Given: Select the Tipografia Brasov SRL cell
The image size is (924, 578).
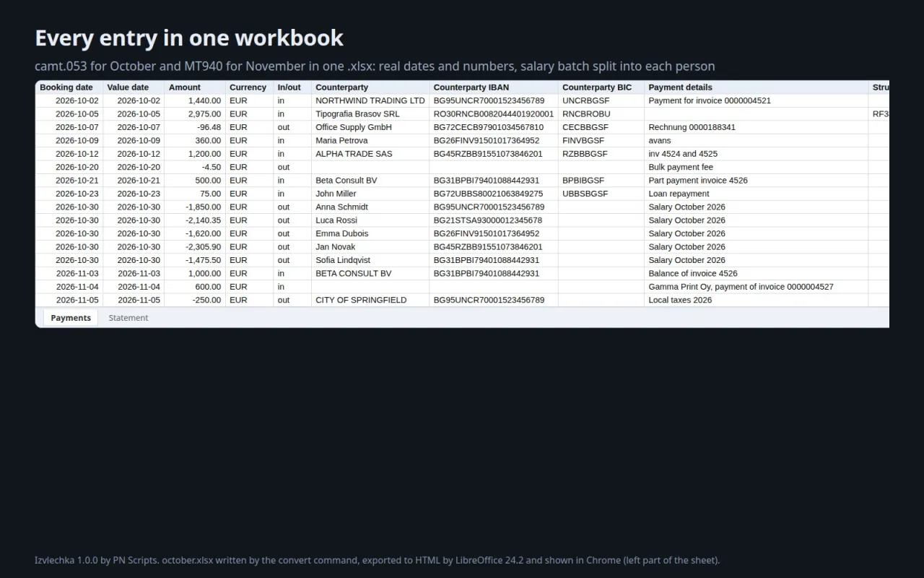Looking at the screenshot, I should tap(370, 114).
